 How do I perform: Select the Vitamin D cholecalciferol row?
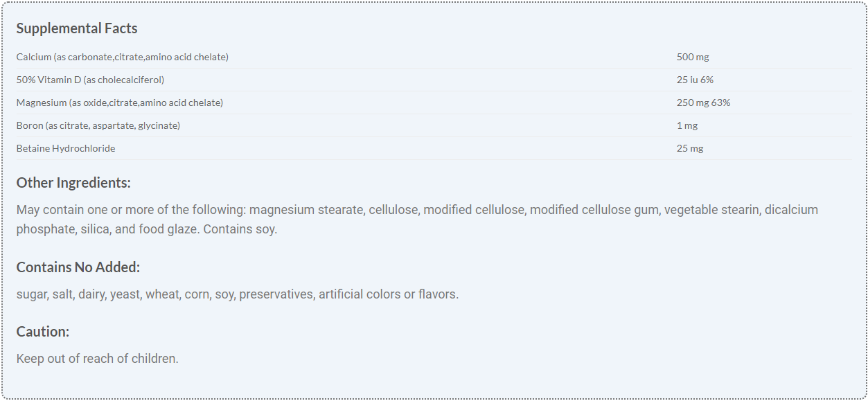pyautogui.click(x=90, y=80)
